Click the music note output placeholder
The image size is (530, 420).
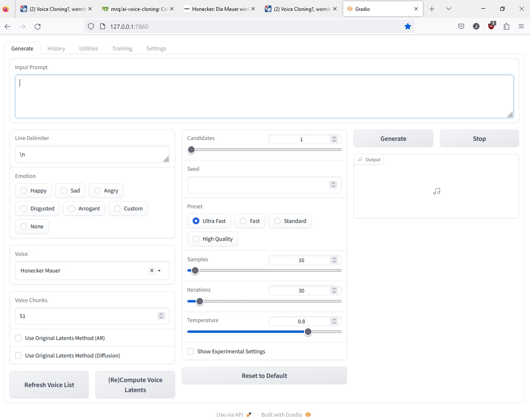point(437,191)
